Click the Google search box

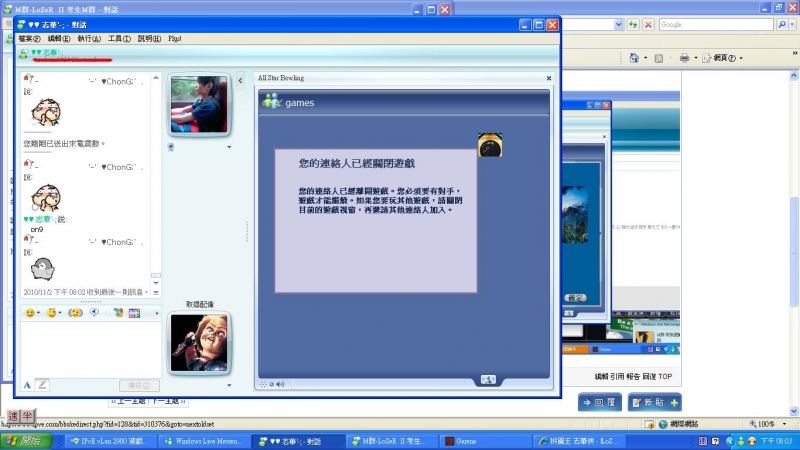716,24
